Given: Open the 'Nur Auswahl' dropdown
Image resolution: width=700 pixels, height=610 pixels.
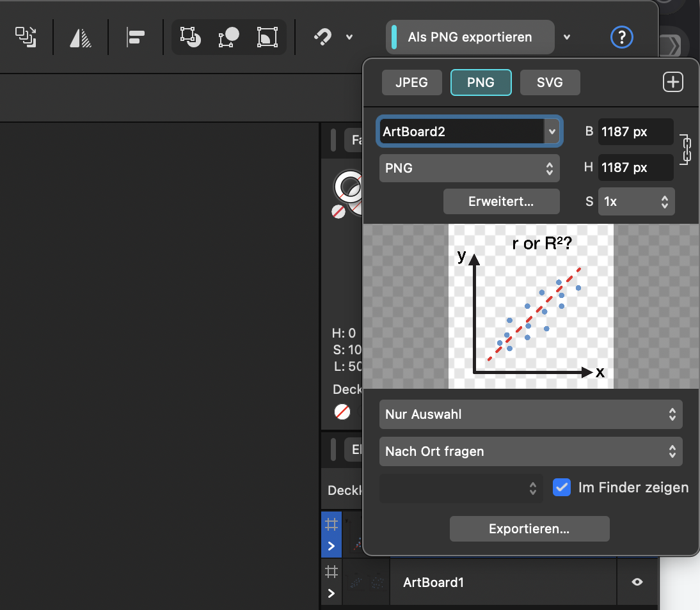Looking at the screenshot, I should [530, 414].
